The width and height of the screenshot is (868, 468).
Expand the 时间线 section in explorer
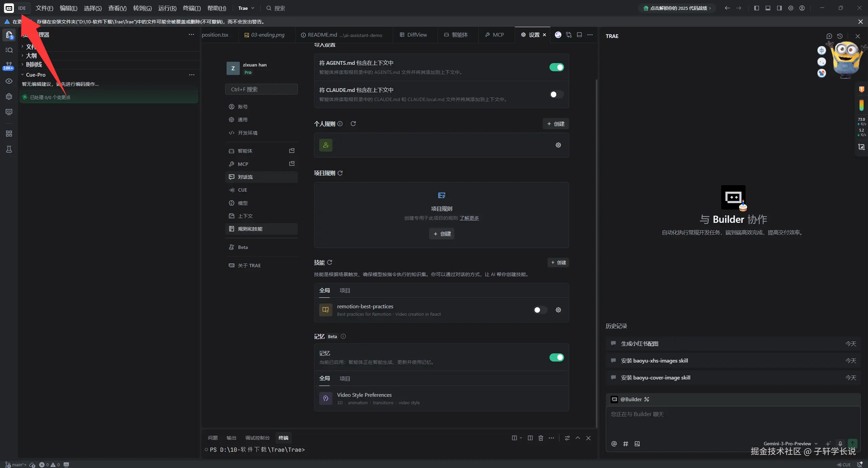(34, 64)
